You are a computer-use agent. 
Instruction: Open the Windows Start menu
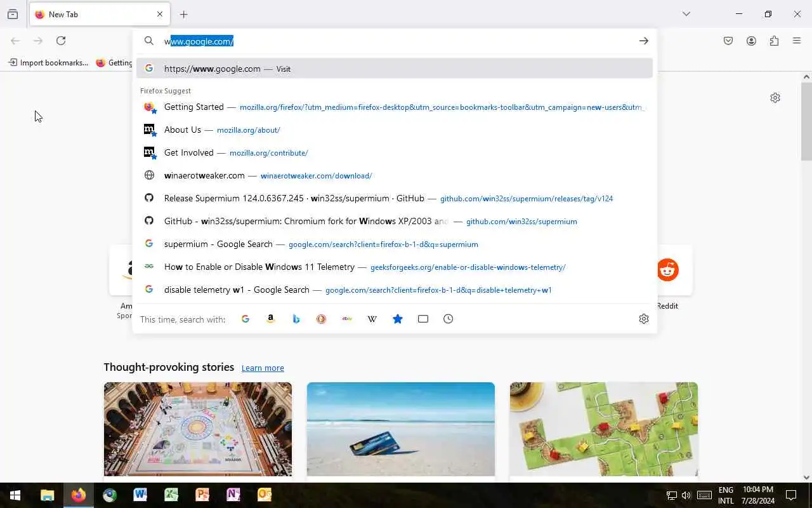pyautogui.click(x=15, y=495)
